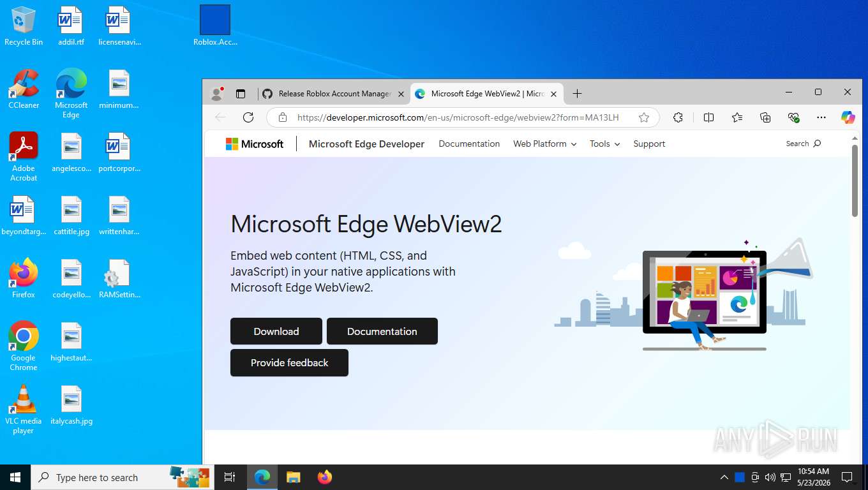Image resolution: width=868 pixels, height=490 pixels.
Task: Close the Release Roblox Account Manager tab
Action: [401, 94]
